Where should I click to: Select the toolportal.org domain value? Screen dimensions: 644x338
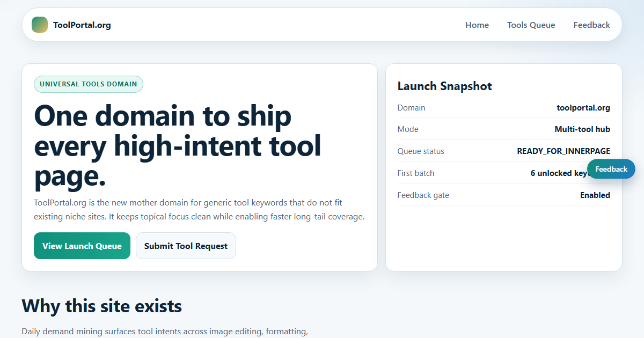point(583,108)
